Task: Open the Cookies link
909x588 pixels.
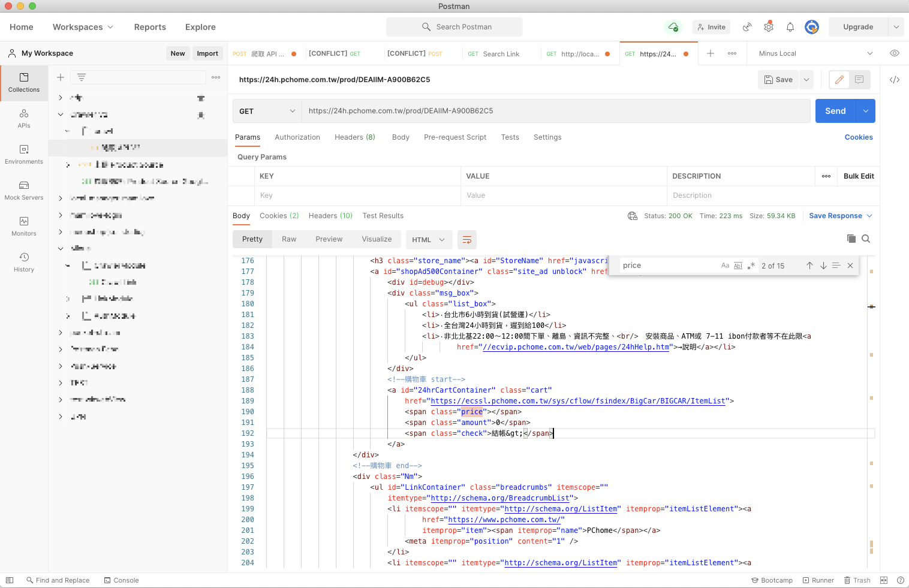Action: click(859, 137)
